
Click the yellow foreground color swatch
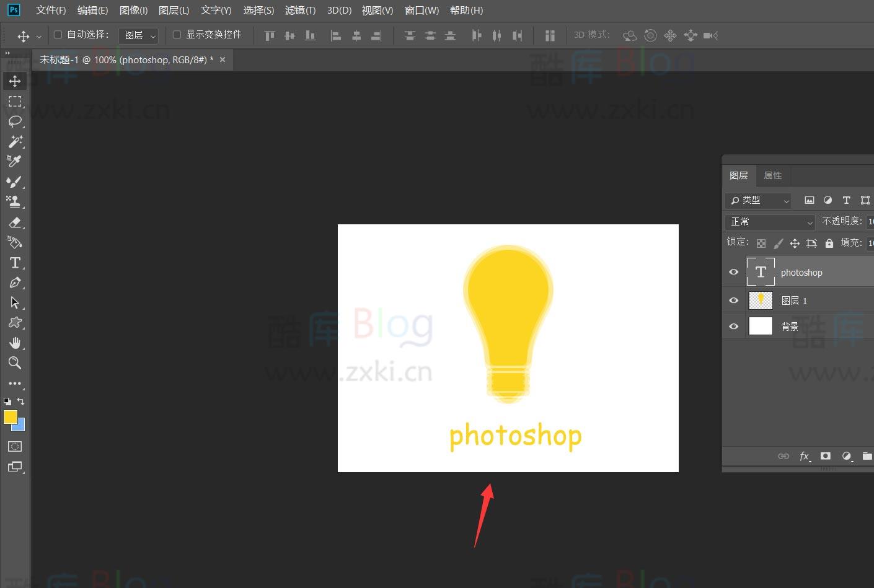click(x=11, y=417)
